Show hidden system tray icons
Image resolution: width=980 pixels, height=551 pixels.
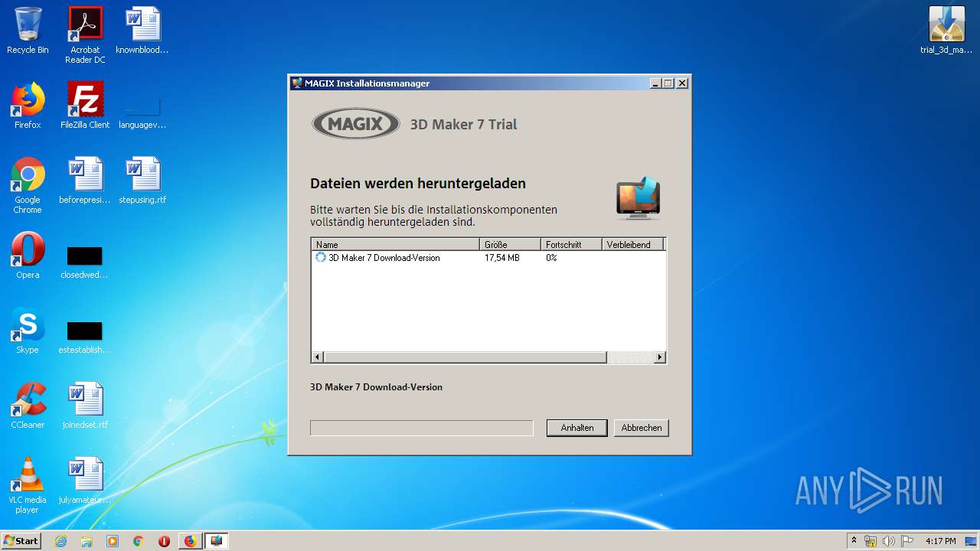[x=854, y=541]
